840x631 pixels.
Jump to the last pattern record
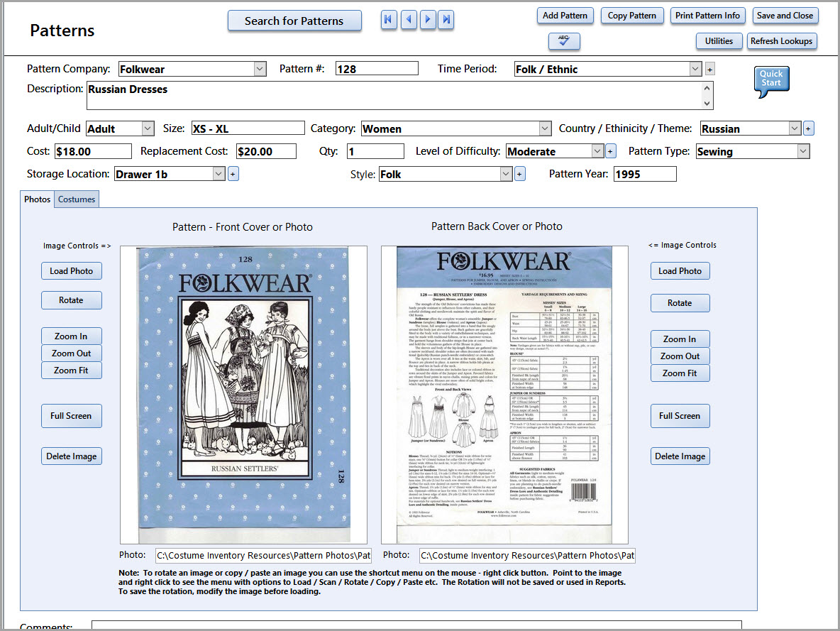(446, 20)
